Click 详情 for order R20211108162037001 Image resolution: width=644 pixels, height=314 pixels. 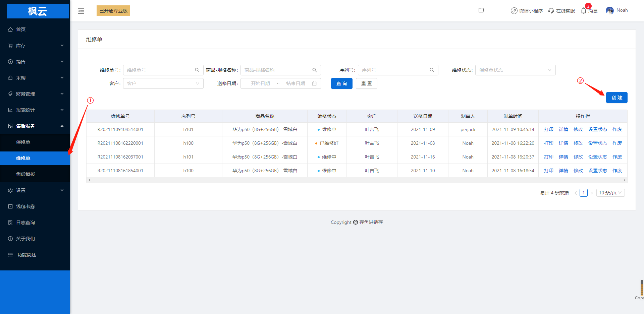[563, 157]
